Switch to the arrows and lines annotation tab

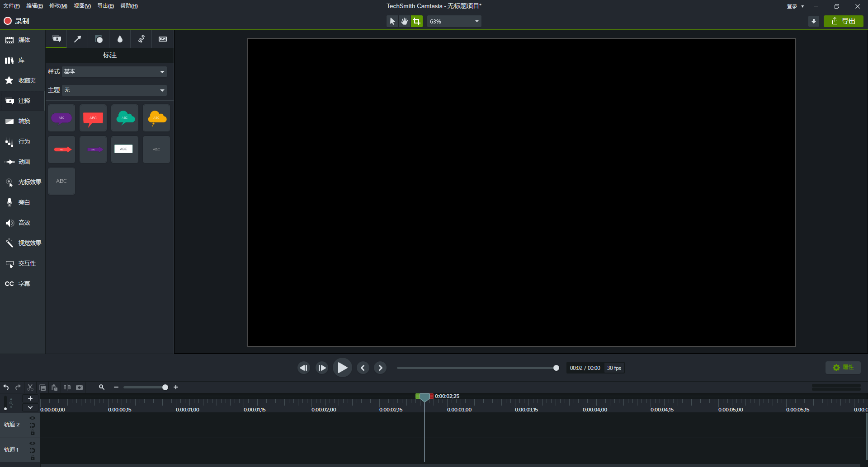point(78,39)
